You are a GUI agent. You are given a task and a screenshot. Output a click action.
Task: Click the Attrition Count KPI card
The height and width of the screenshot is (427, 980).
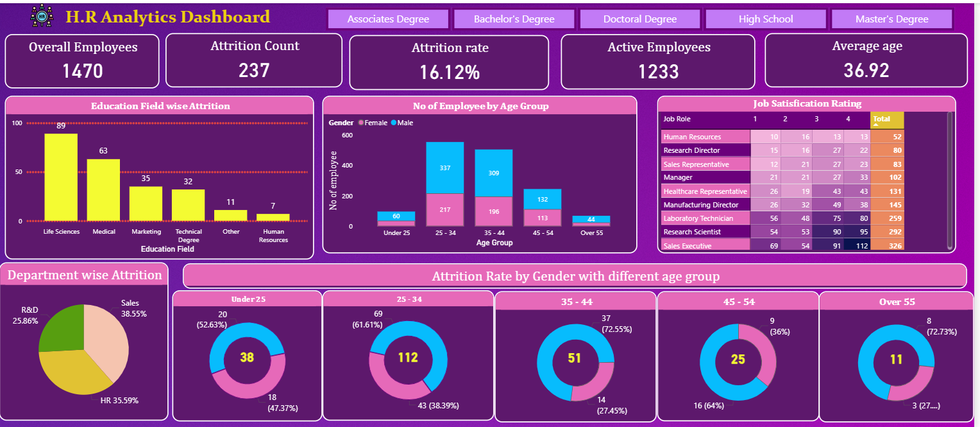point(255,61)
